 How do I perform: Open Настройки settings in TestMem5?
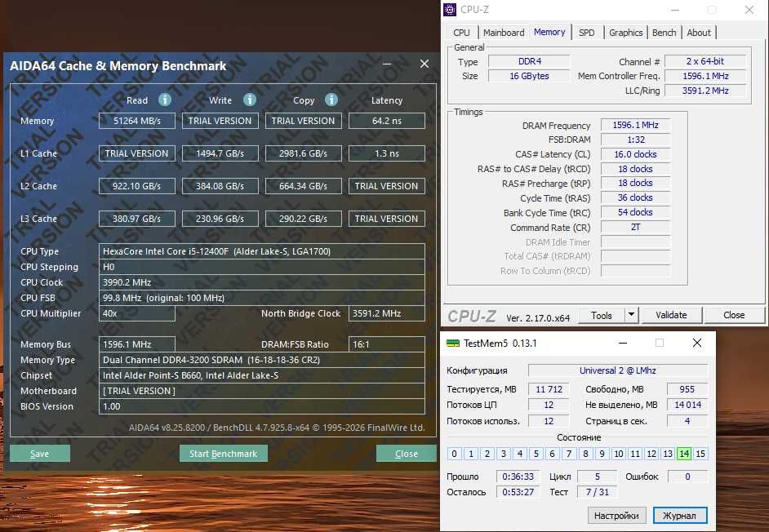pos(616,516)
